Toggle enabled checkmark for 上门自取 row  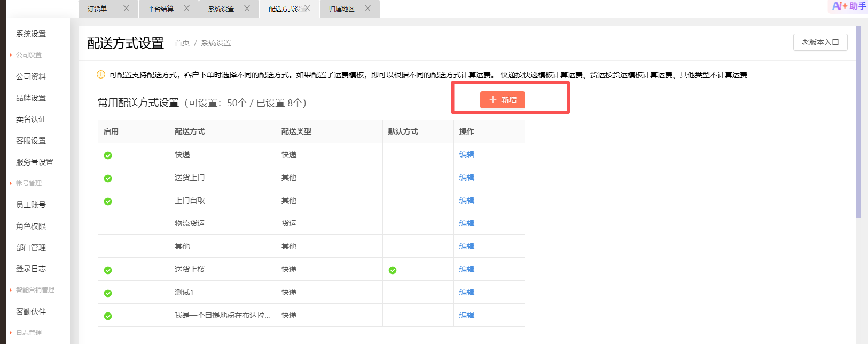coord(108,201)
